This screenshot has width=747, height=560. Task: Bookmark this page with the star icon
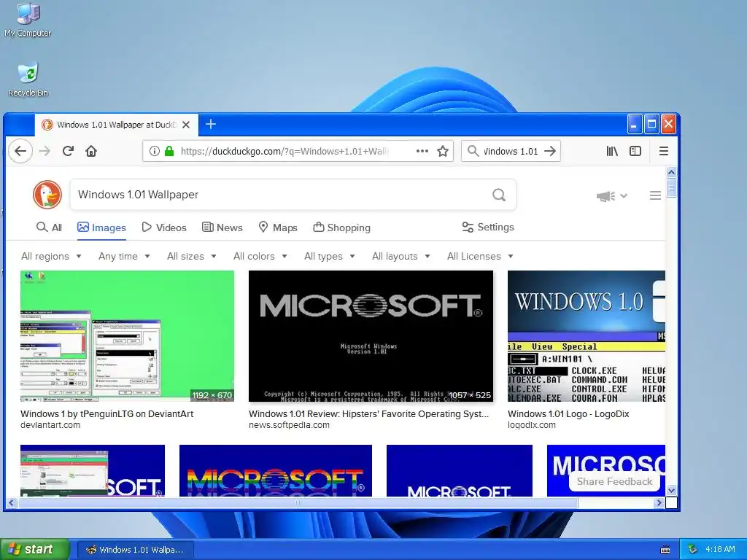coord(443,152)
